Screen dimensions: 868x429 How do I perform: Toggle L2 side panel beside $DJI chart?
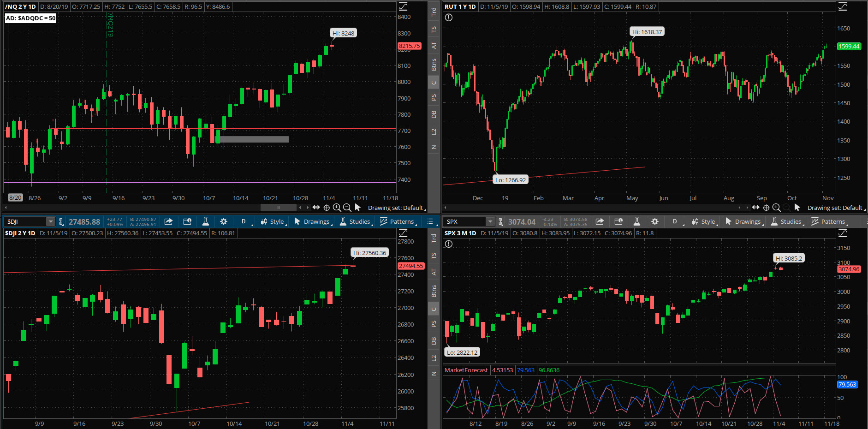click(434, 358)
